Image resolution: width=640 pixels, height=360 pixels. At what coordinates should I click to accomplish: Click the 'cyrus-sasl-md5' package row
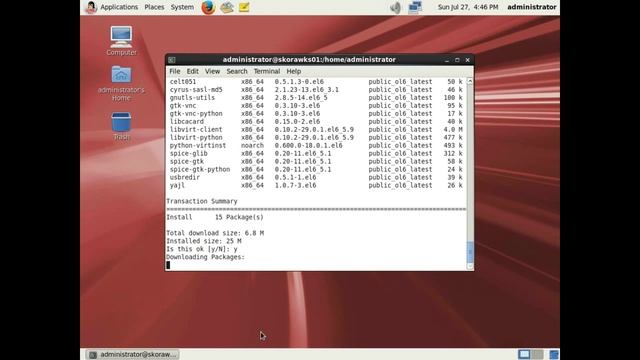point(316,90)
